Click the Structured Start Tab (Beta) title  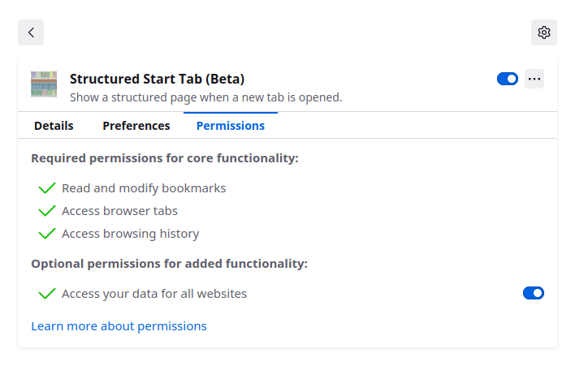pos(157,79)
